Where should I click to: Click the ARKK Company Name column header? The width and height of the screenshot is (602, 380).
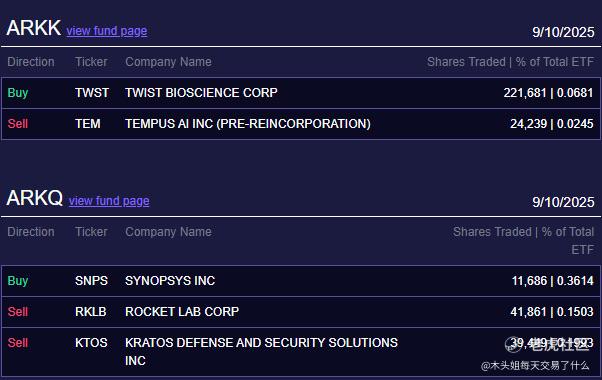[168, 62]
